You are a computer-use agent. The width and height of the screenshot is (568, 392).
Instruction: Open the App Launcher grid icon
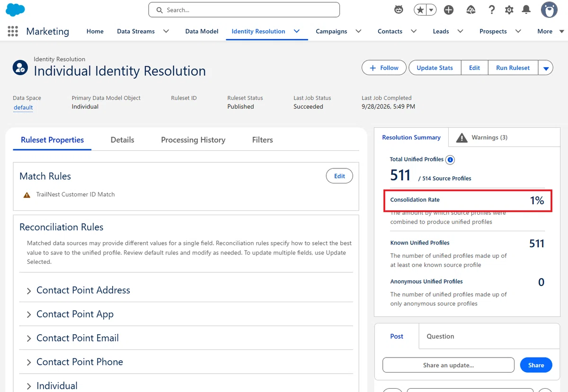click(13, 31)
